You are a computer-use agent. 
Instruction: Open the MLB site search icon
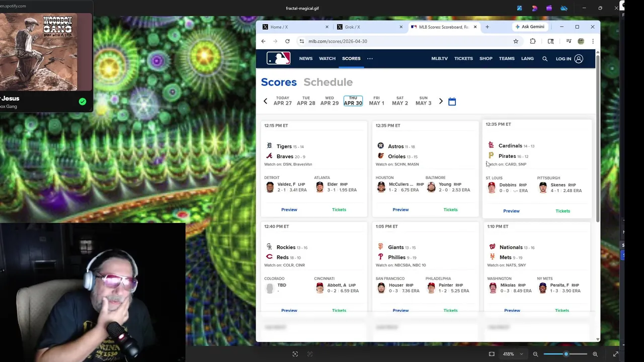tap(544, 59)
